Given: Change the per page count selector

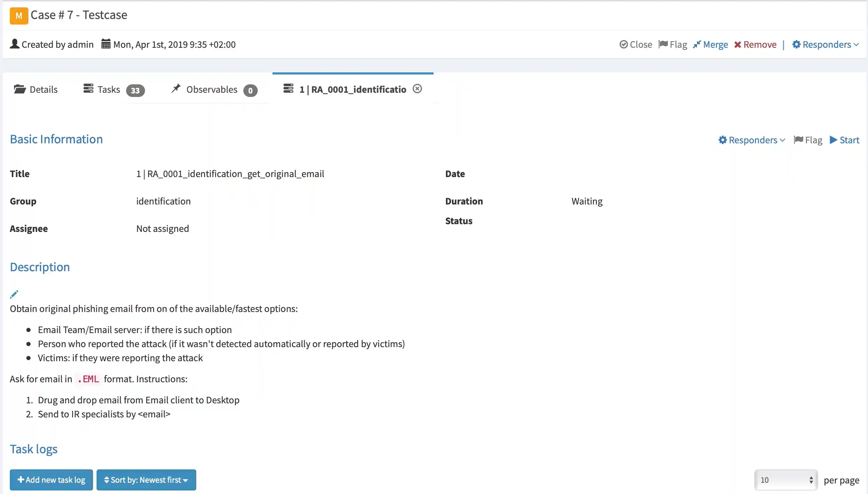Looking at the screenshot, I should [786, 480].
